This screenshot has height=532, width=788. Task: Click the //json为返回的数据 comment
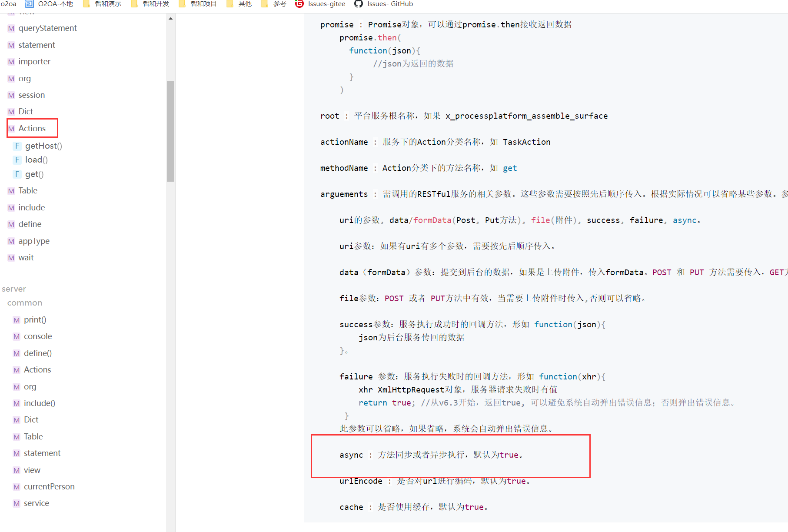click(413, 64)
